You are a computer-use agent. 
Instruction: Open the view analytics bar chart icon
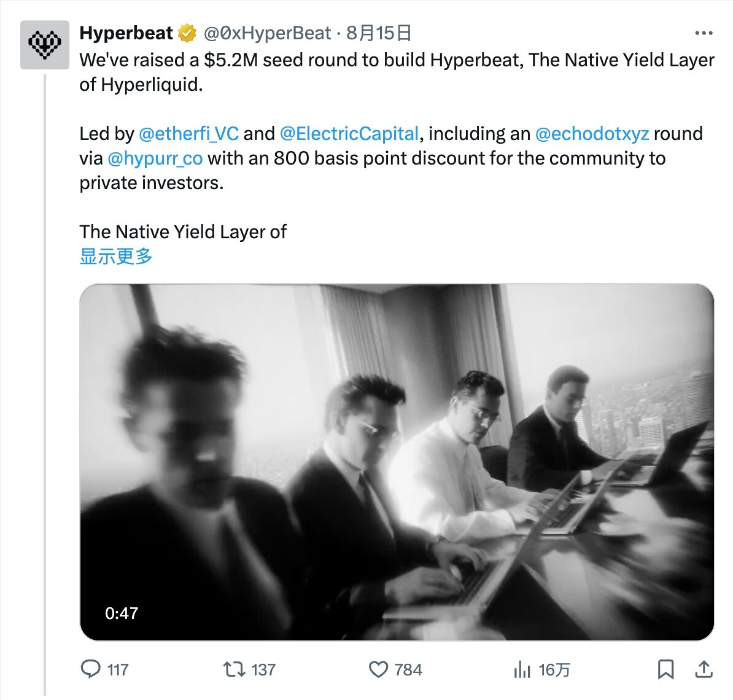[522, 669]
